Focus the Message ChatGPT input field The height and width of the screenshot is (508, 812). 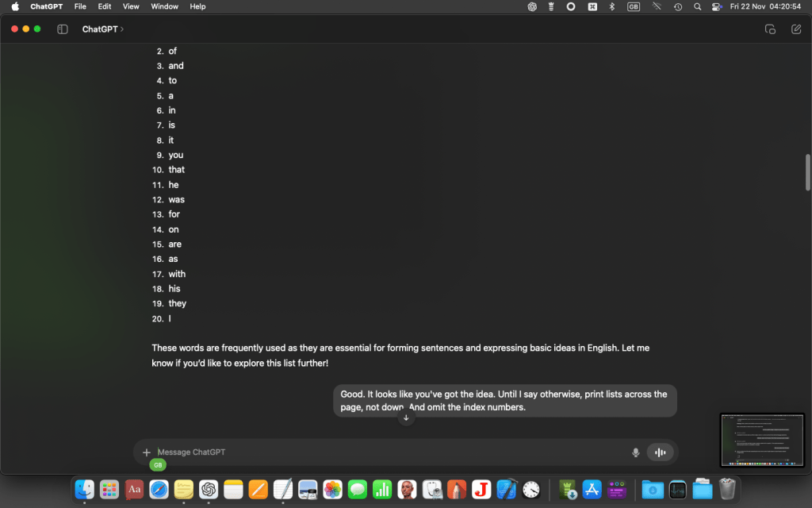pyautogui.click(x=389, y=452)
